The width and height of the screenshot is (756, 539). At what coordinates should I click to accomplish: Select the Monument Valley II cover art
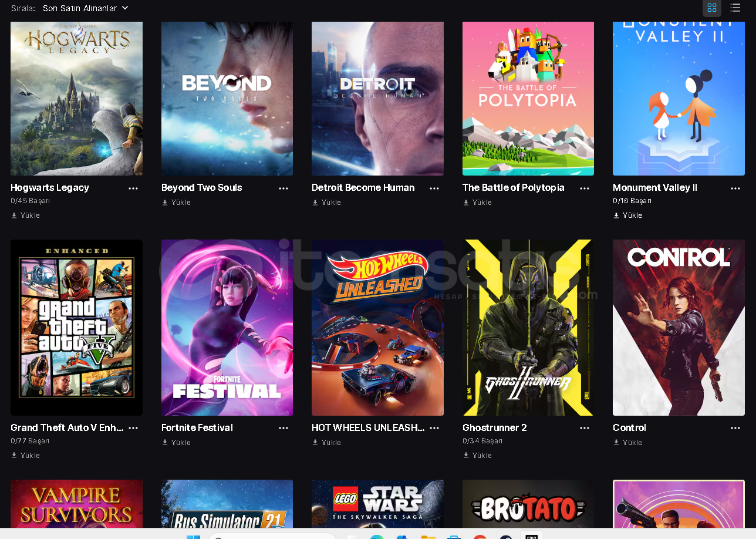pos(679,99)
